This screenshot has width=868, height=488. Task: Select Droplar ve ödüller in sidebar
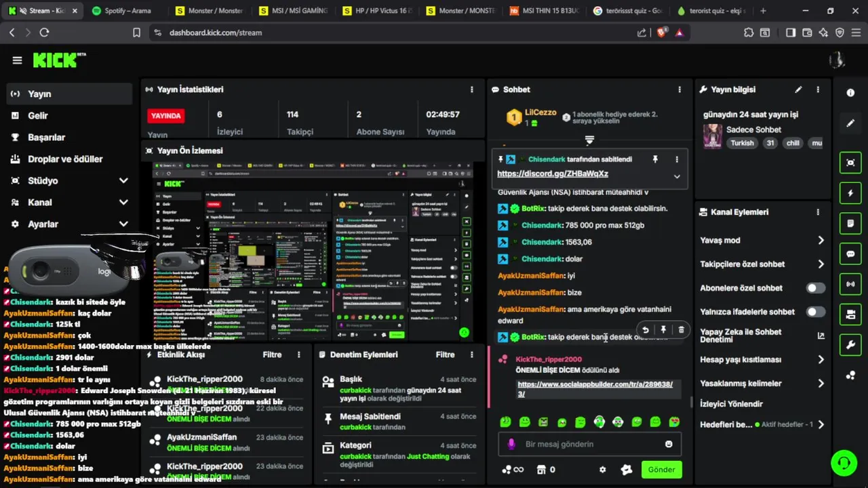click(69, 159)
